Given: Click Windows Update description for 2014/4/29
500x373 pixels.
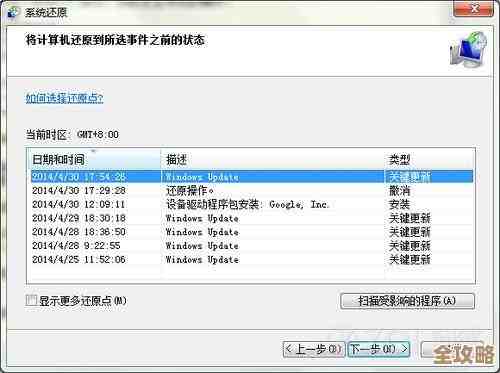Looking at the screenshot, I should point(202,218).
